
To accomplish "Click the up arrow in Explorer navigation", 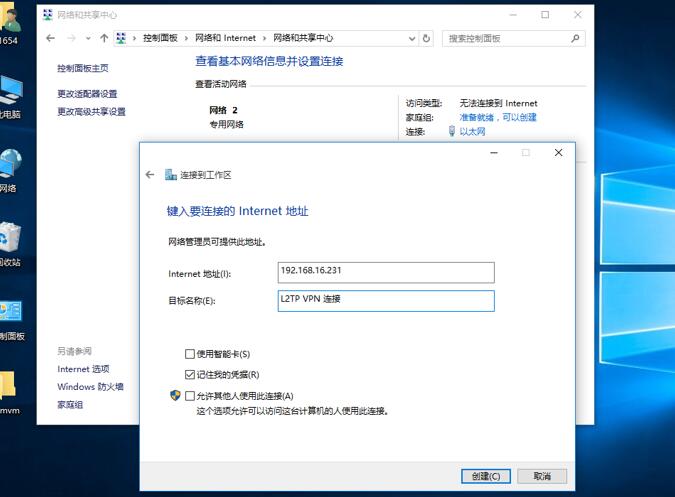I will (104, 38).
